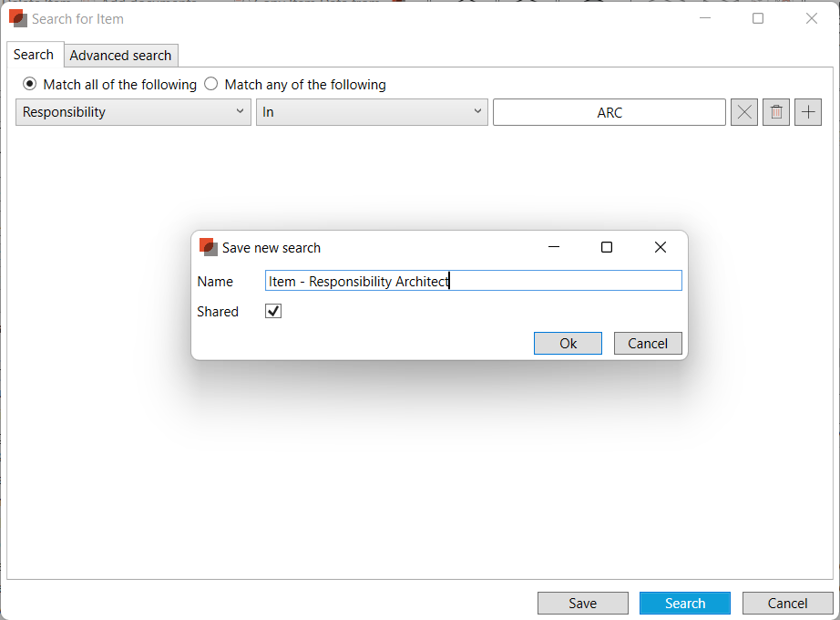This screenshot has height=620, width=840.
Task: Switch to the Advanced search tab
Action: [120, 56]
